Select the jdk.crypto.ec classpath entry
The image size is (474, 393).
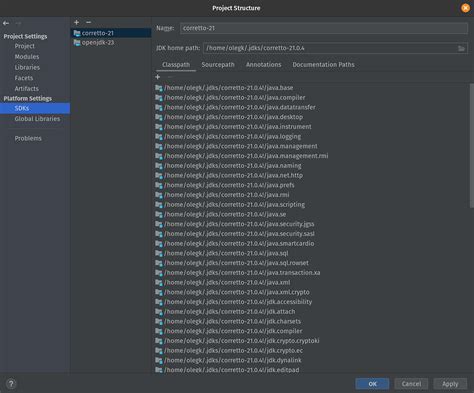(x=229, y=351)
